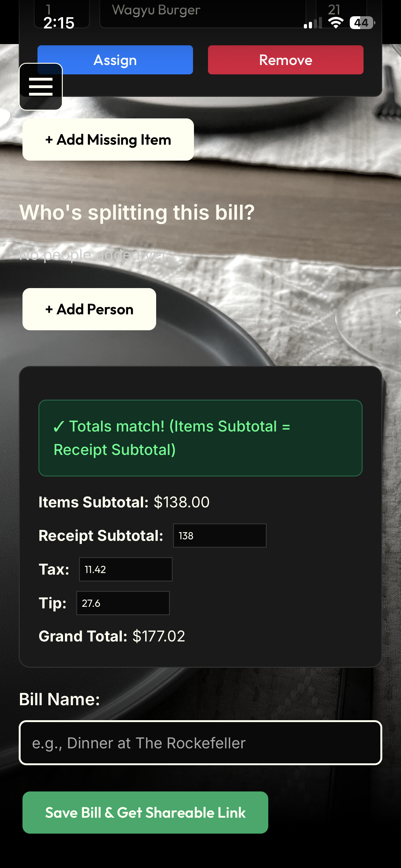Click the Bill Name text box

200,743
